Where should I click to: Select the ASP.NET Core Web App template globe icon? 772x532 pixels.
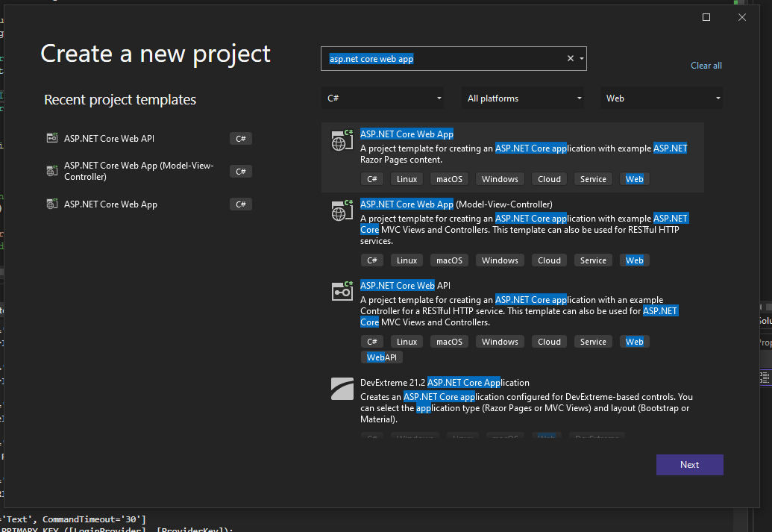[342, 140]
